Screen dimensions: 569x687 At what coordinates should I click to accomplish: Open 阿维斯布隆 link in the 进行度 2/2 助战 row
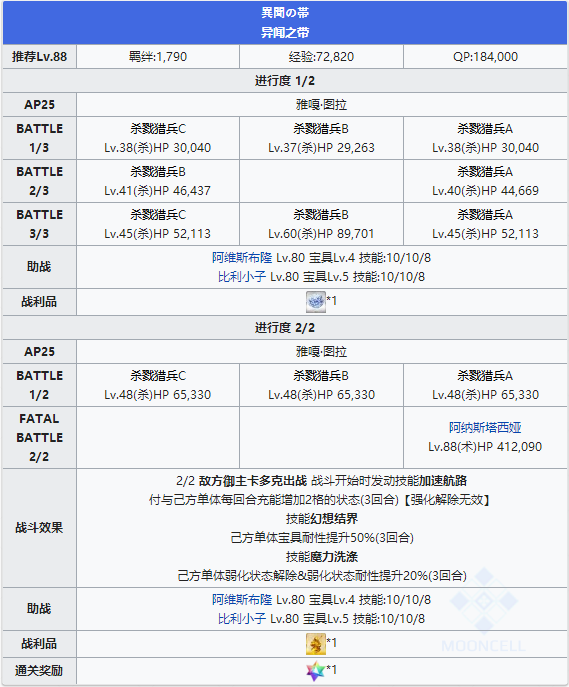[242, 599]
